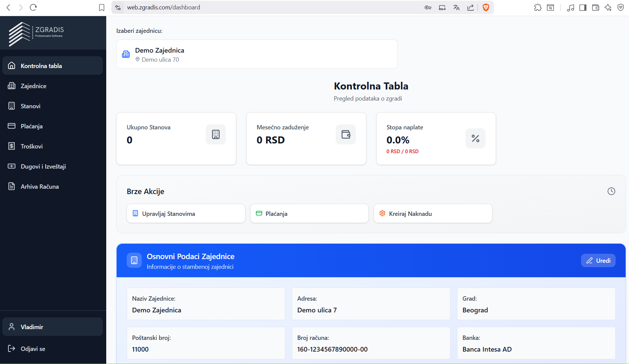
Task: Open the Brave Shields panel
Action: [486, 7]
